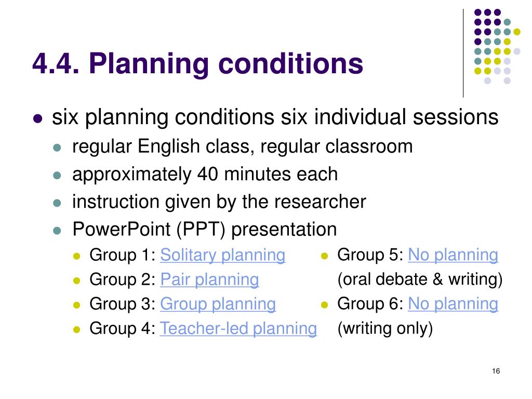Open the Pair planning link
Screen dimensions: 532x399
click(x=209, y=280)
